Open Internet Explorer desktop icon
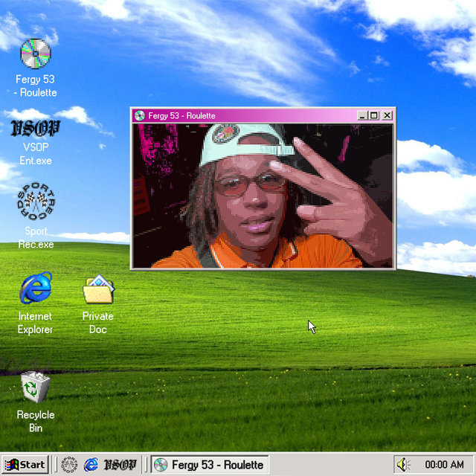The height and width of the screenshot is (476, 476). click(x=36, y=288)
